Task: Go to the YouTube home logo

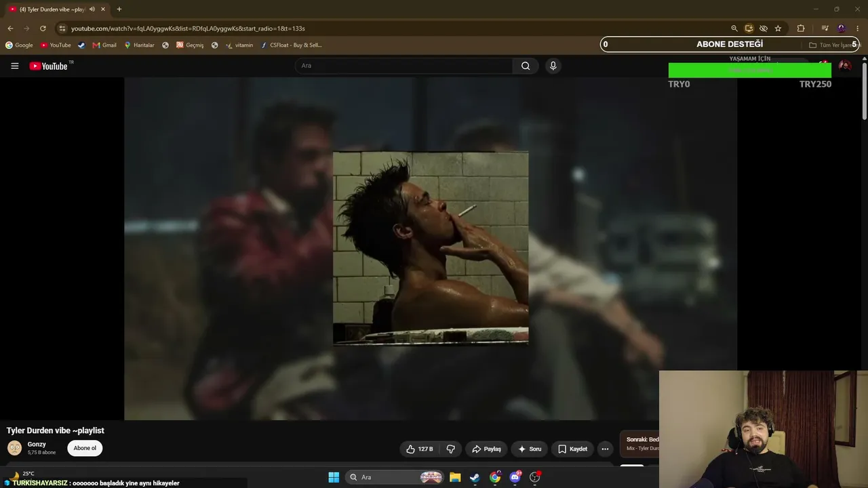Action: tap(49, 66)
